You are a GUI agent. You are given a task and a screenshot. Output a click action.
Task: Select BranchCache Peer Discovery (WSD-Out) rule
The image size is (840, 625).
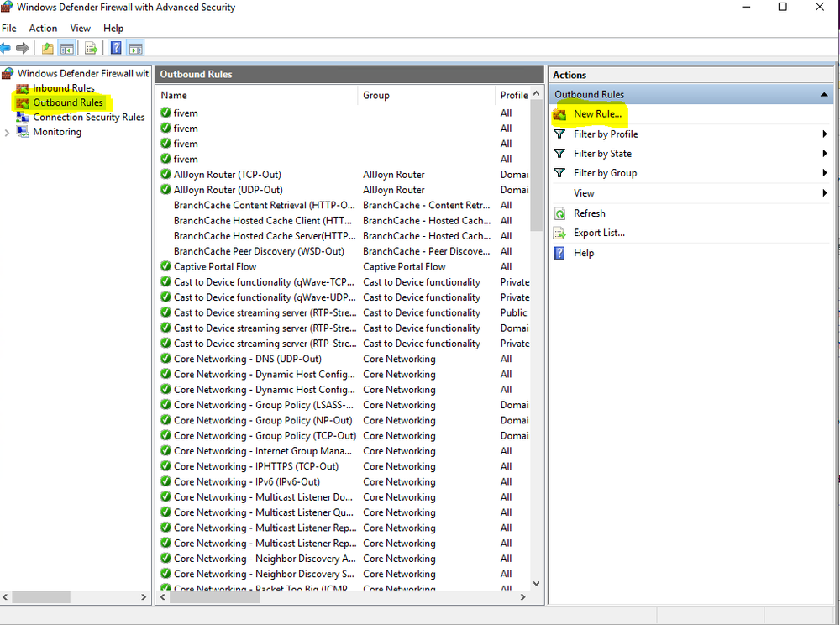point(260,251)
